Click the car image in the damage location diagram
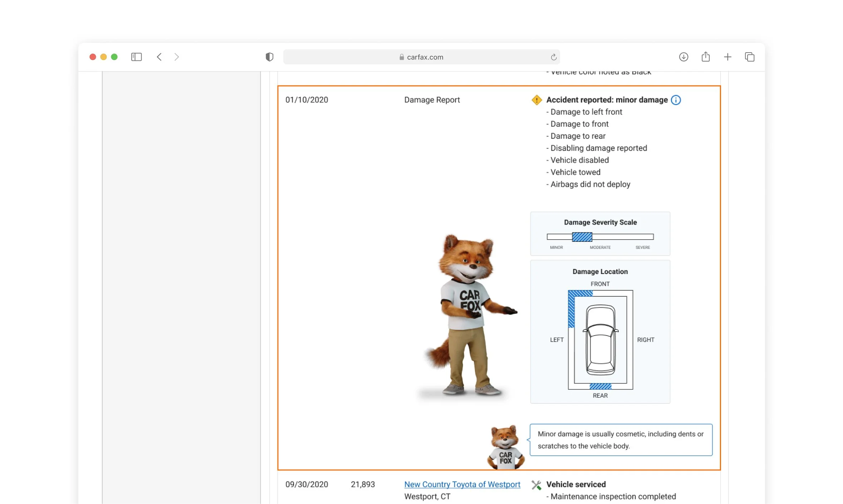 (601, 339)
